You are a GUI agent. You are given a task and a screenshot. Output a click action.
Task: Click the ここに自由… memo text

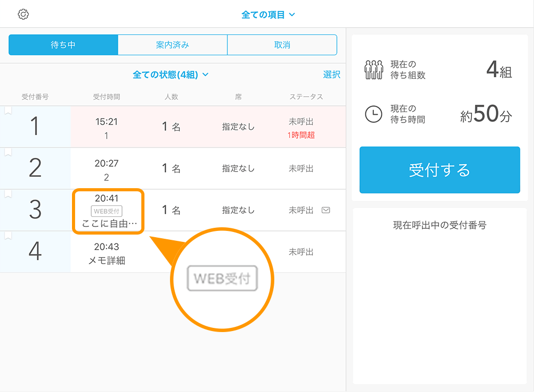click(x=109, y=224)
